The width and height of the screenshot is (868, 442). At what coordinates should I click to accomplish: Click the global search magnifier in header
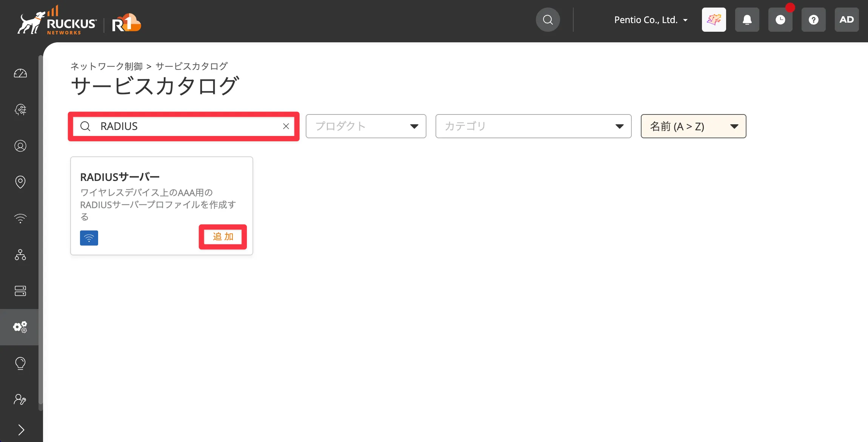tap(548, 20)
